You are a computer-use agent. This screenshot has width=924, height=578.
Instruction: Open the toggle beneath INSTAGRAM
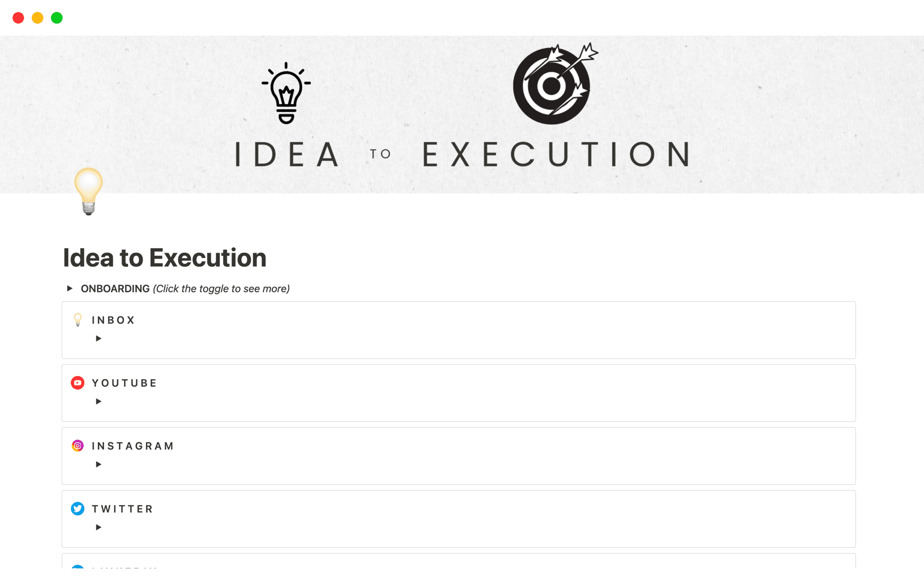coord(99,464)
